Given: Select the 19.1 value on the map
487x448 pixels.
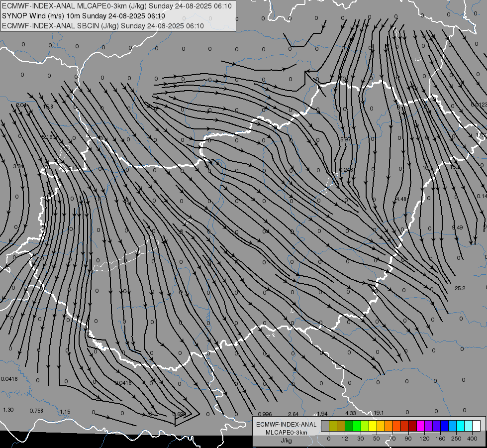Looking at the screenshot, I should (379, 413).
